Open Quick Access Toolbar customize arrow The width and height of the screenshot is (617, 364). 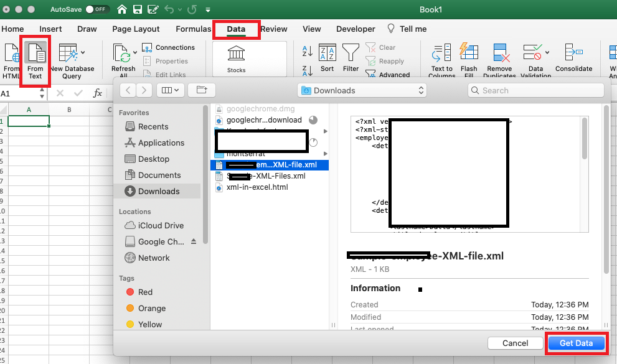(208, 10)
